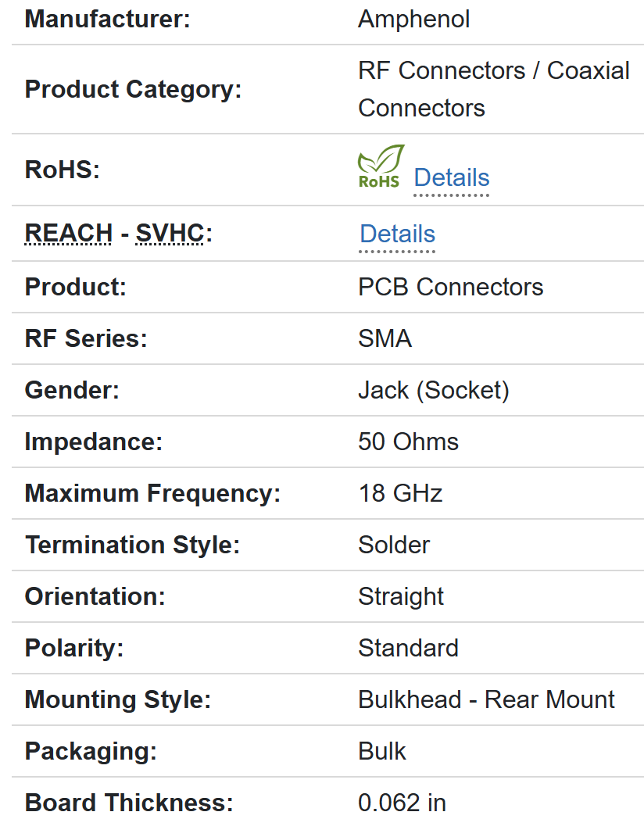Open the REACH - SVHC Details link
Viewport: 644px width, 819px height.
click(397, 234)
